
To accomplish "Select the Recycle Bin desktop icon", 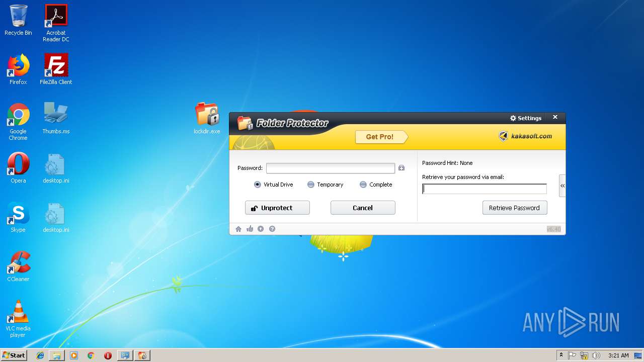I will [18, 20].
